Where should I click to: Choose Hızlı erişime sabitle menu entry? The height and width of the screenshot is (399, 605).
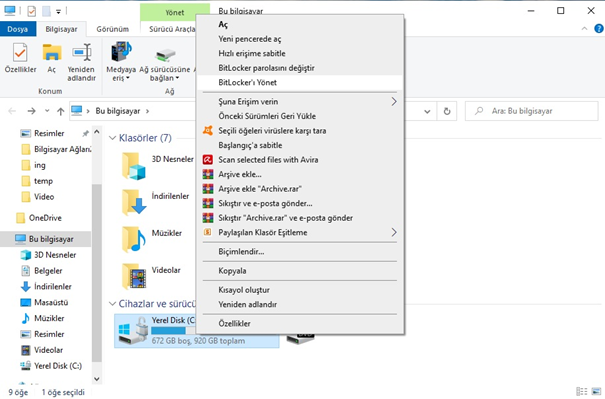coord(300,54)
